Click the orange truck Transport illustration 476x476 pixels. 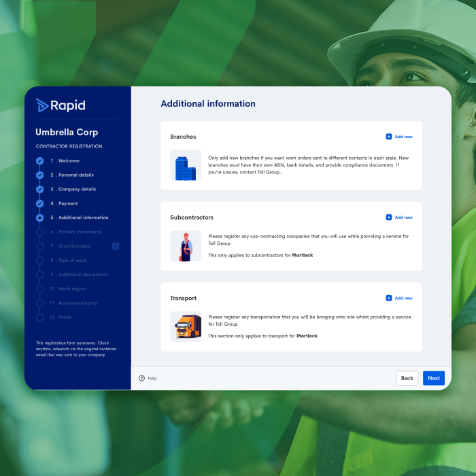point(186,327)
